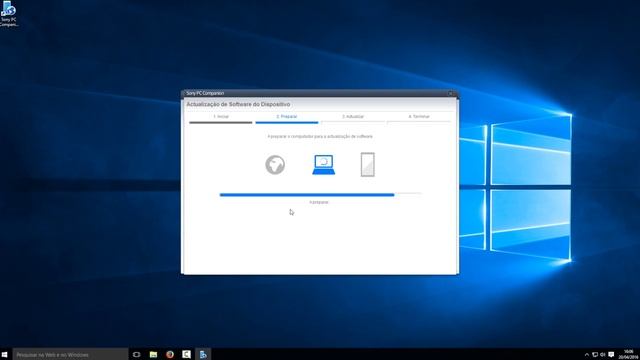Image resolution: width=640 pixels, height=360 pixels.
Task: Click the blue laptop computer icon
Action: [324, 165]
